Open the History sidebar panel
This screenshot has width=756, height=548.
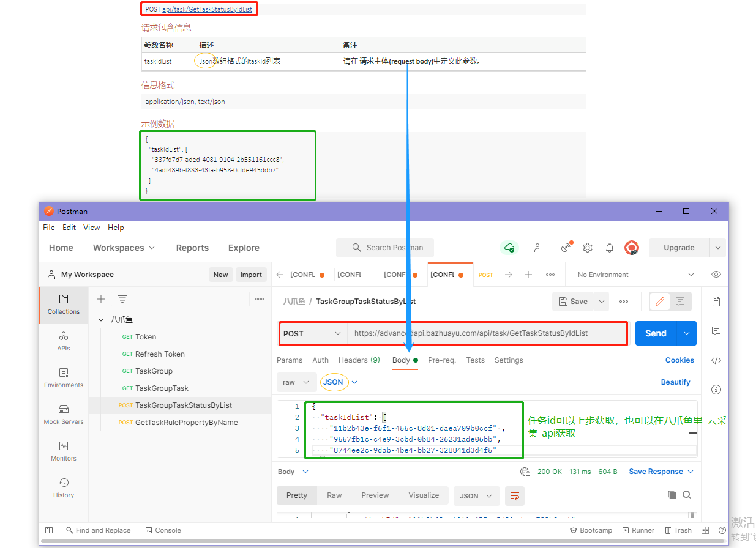click(64, 487)
